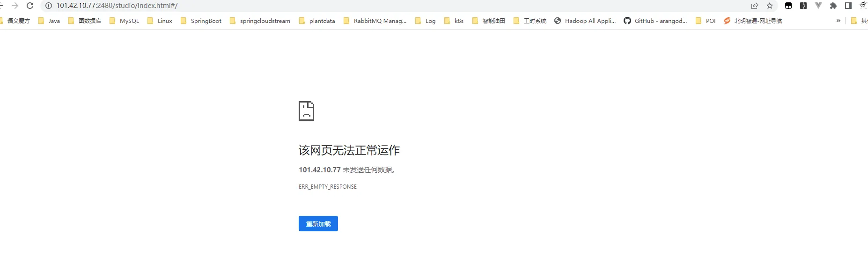Click the forward navigation arrow
The height and width of the screenshot is (280, 868).
(15, 6)
